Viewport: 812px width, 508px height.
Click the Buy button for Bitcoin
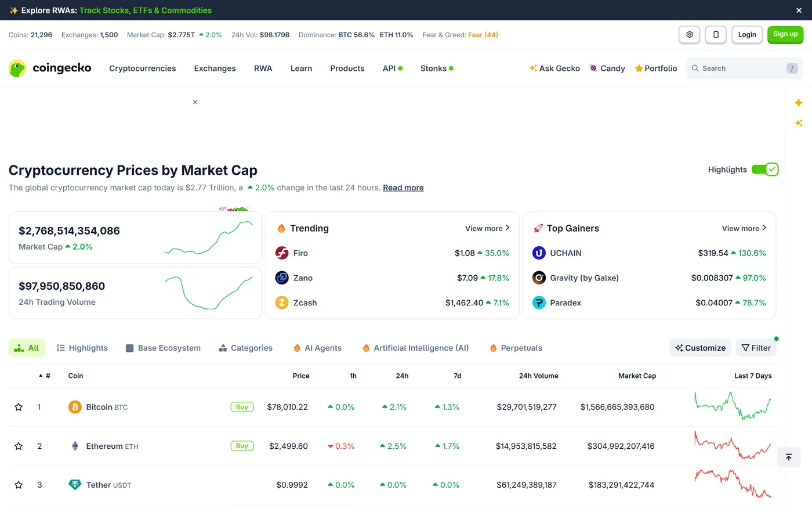242,407
